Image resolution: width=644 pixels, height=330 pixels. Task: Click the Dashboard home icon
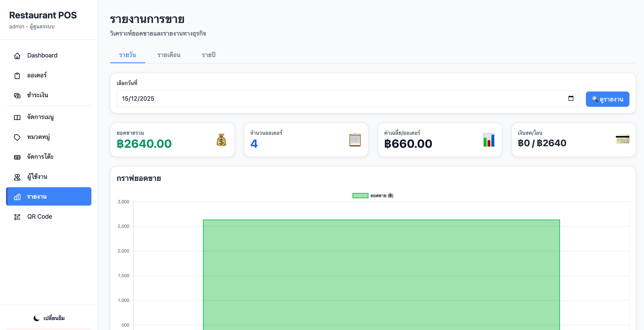point(17,56)
